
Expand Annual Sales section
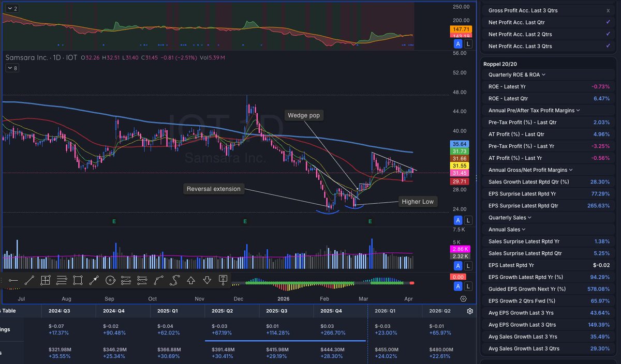tap(507, 230)
